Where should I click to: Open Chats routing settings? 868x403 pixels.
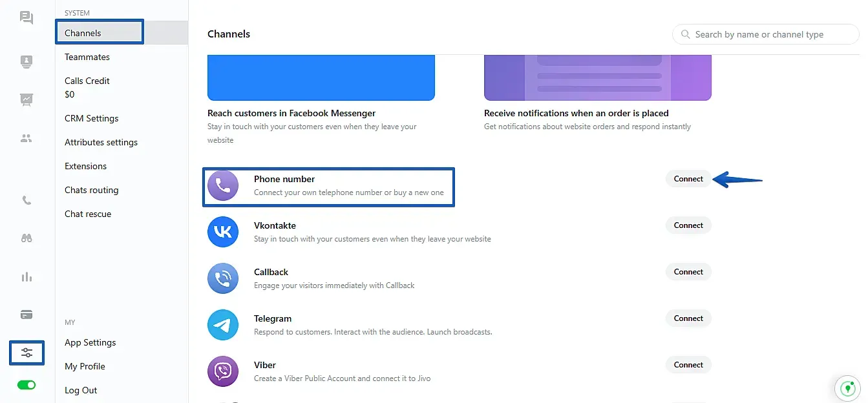click(x=91, y=190)
